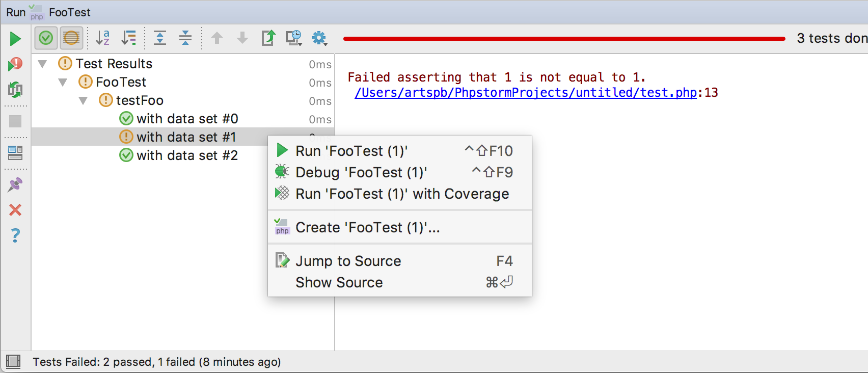Select Test Results row label

pyautogui.click(x=114, y=64)
